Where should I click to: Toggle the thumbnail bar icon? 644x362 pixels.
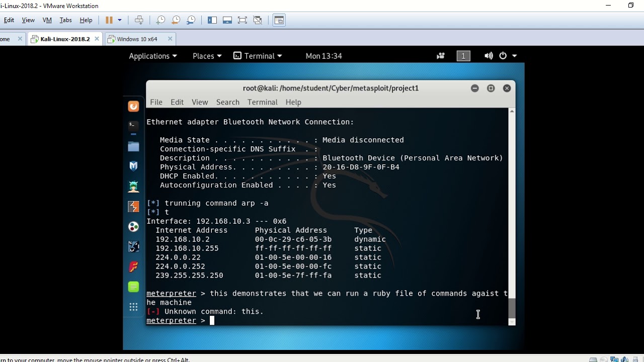[x=227, y=20]
